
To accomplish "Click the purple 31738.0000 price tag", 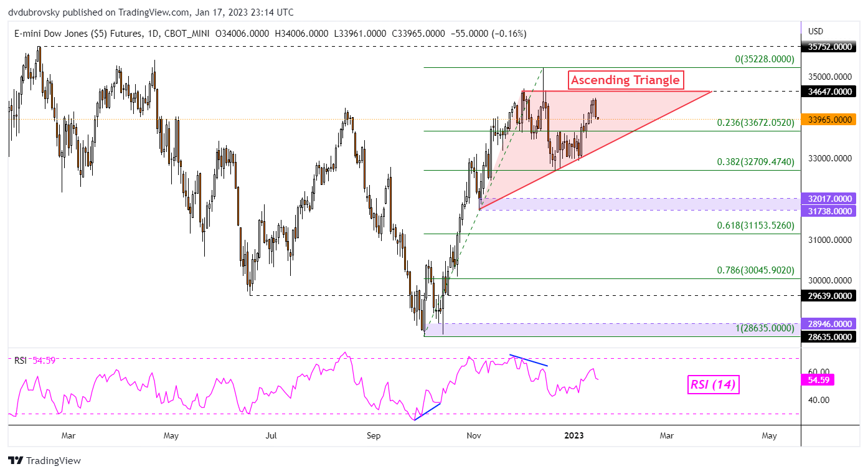I will pos(830,211).
